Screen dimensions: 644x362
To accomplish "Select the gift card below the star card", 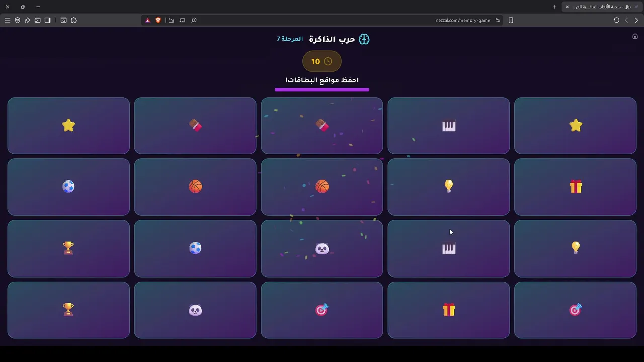I will 576,187.
